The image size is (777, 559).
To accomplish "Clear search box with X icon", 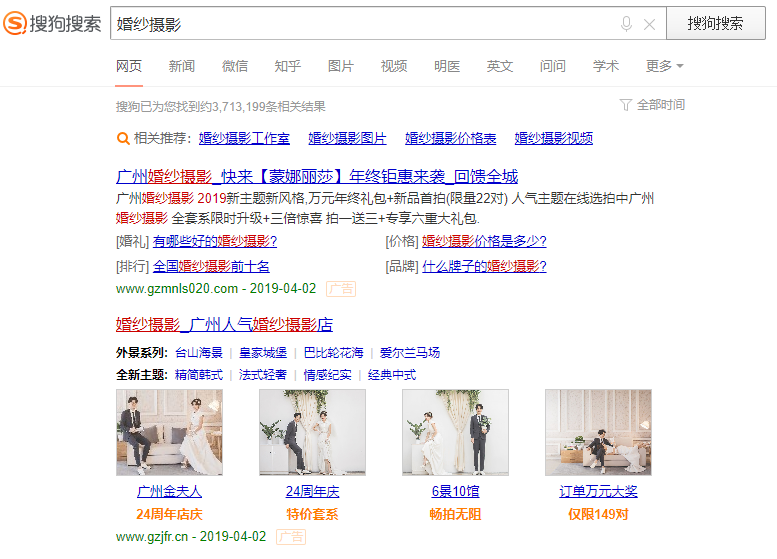I will (649, 24).
